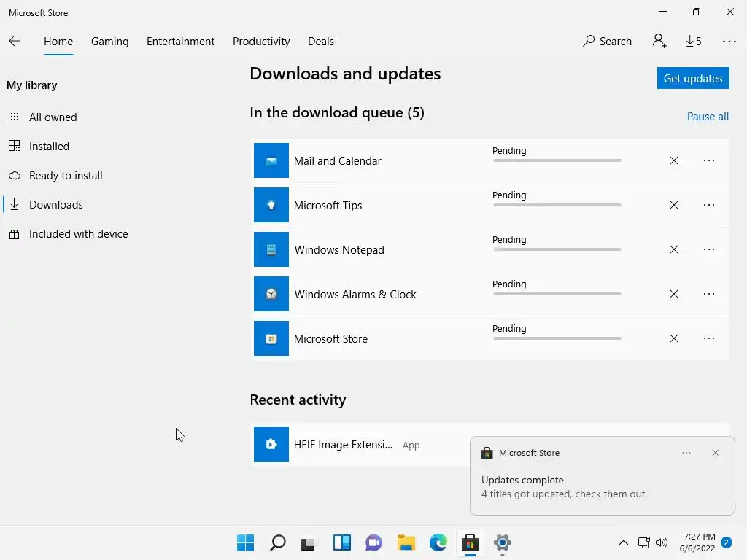Select Downloads in the sidebar
Image resolution: width=747 pixels, height=560 pixels.
coord(55,205)
